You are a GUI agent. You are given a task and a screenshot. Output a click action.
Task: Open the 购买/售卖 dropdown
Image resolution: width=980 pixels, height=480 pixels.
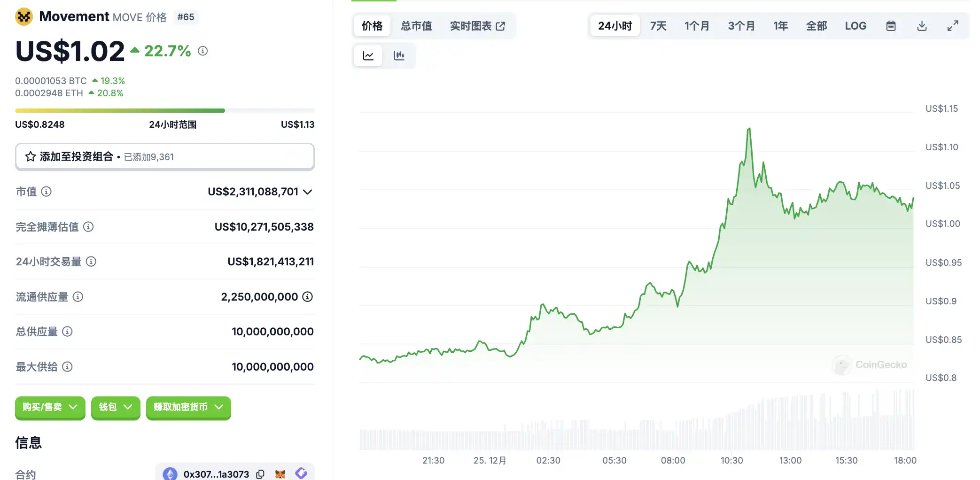[x=50, y=407]
